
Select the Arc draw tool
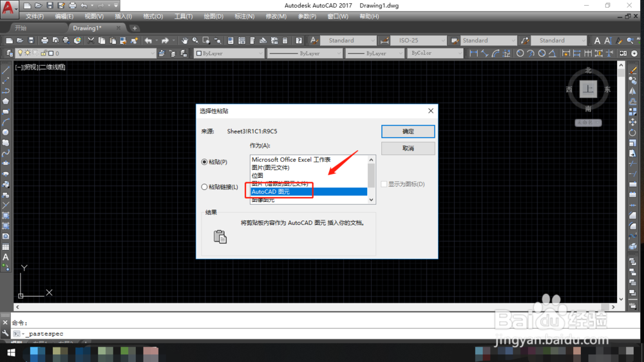coord(6,122)
